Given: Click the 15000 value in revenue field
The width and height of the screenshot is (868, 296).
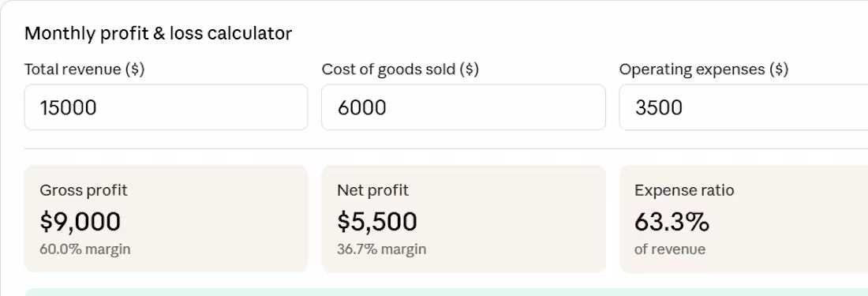Looking at the screenshot, I should tap(68, 107).
